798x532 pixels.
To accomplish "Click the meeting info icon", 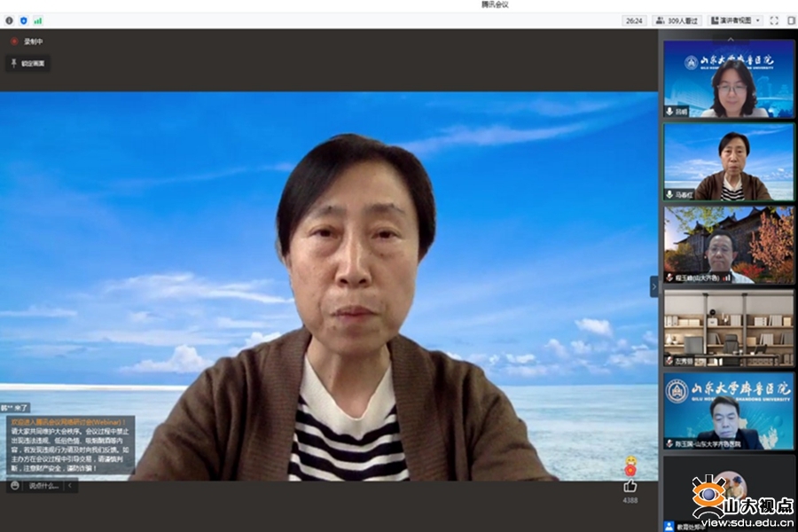I will tap(10, 20).
